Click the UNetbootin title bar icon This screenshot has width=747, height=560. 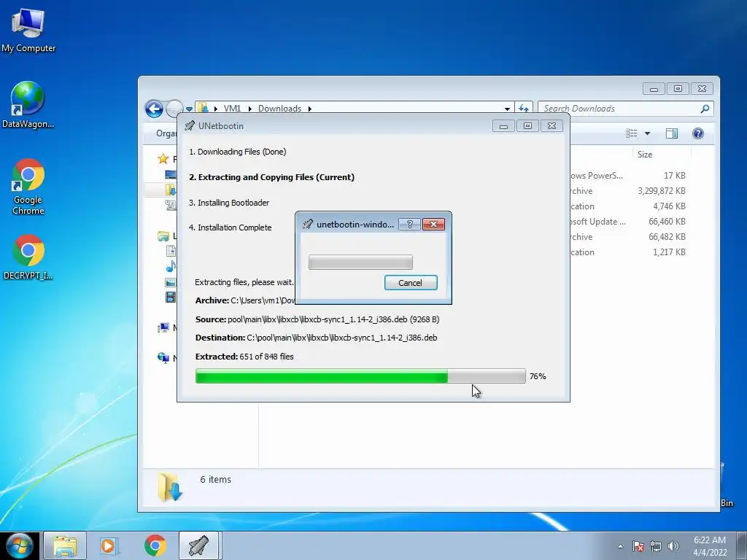tap(190, 125)
